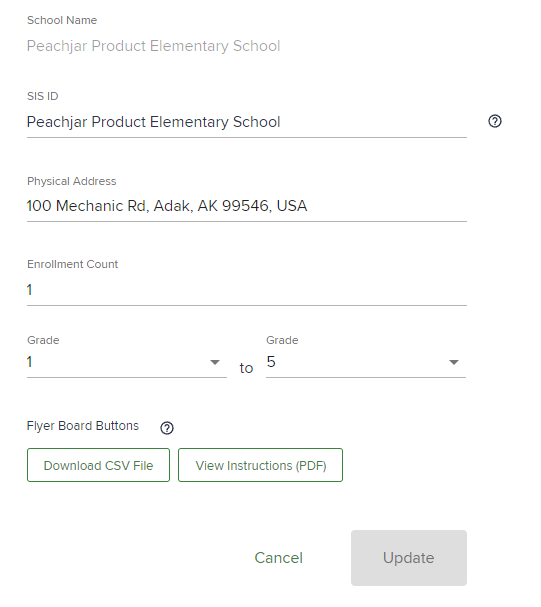Click into the Physical Address field
This screenshot has height=607, width=541.
tap(247, 206)
